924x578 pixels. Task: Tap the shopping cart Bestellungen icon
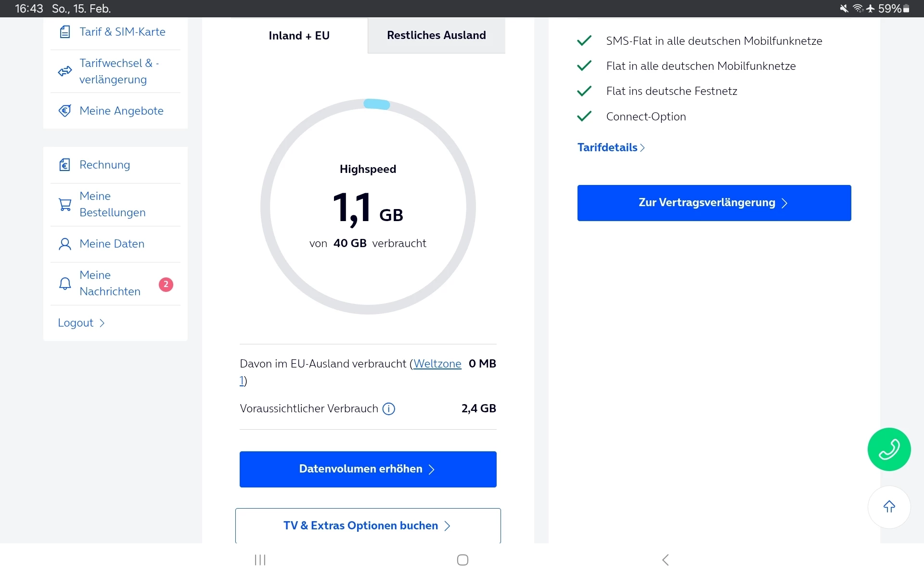(65, 205)
